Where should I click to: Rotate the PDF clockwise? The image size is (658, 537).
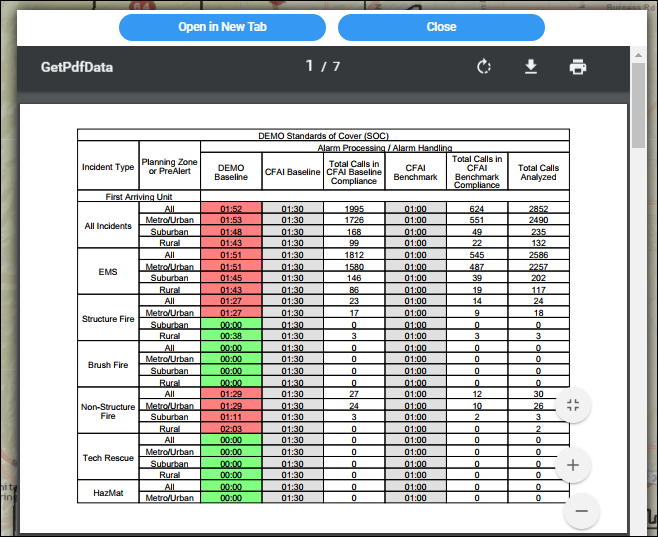484,67
